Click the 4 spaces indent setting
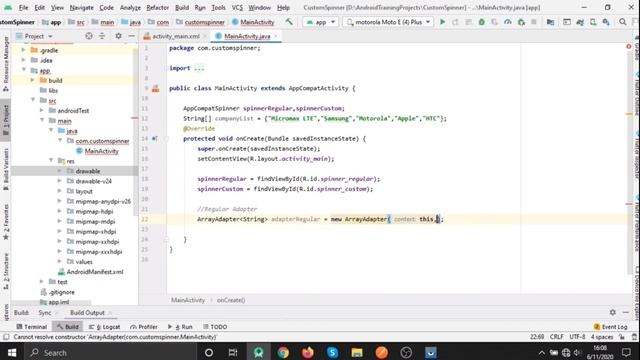The image size is (640, 360). click(x=602, y=337)
